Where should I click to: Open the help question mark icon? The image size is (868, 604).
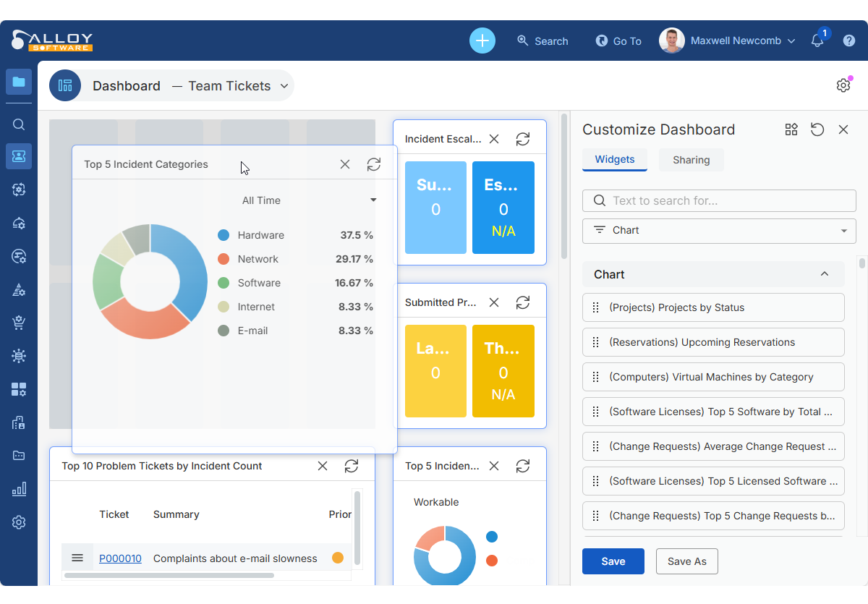pos(849,41)
